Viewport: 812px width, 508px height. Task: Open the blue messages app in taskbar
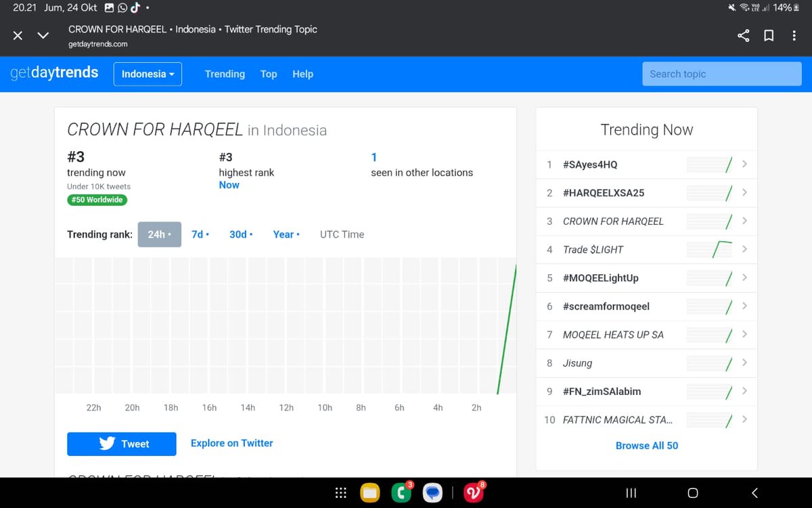click(433, 493)
